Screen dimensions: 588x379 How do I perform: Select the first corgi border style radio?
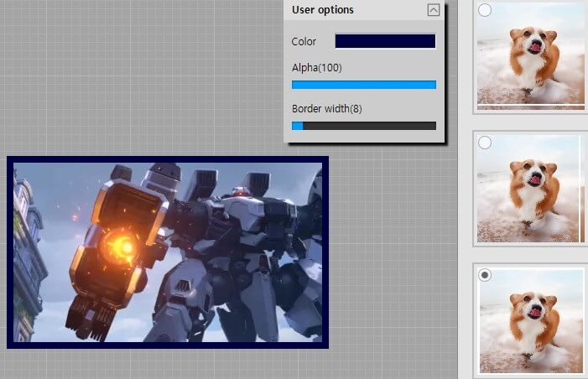(485, 11)
